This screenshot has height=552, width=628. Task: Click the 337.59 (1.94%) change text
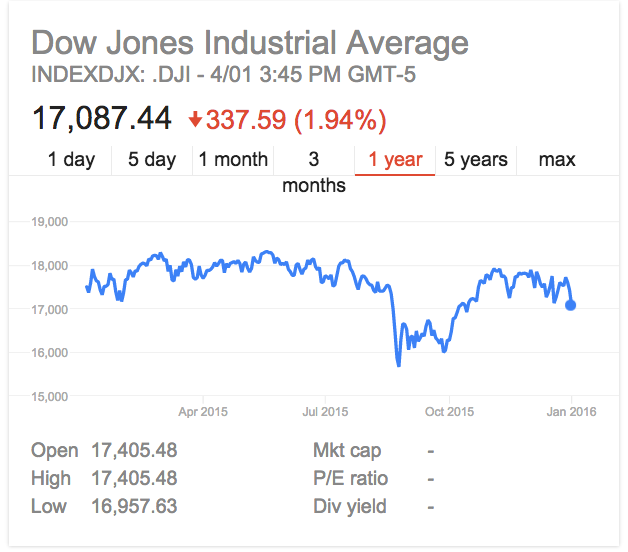point(296,120)
